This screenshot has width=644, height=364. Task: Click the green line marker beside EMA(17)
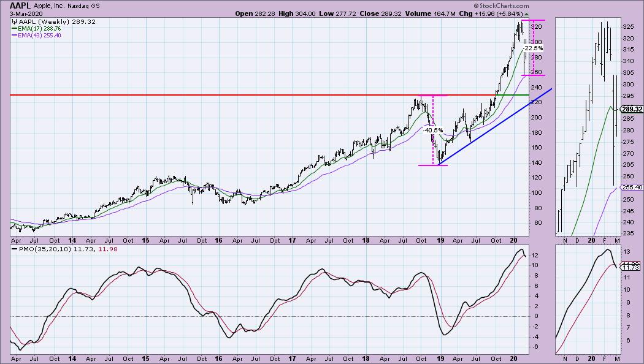[14, 29]
